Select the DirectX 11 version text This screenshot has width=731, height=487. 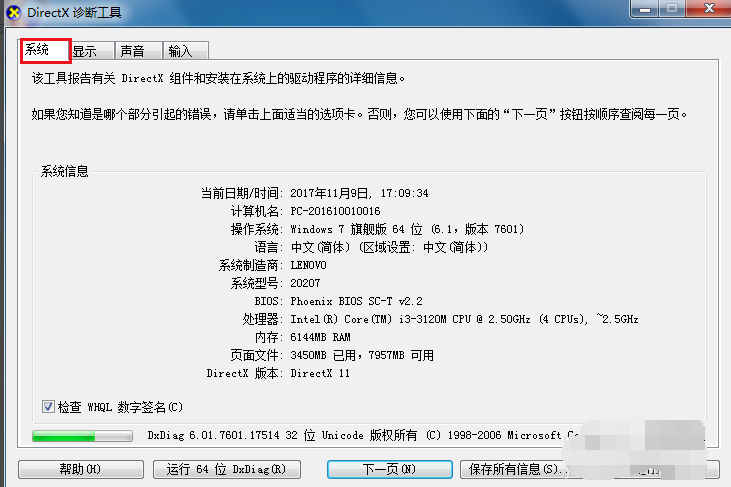click(x=320, y=373)
